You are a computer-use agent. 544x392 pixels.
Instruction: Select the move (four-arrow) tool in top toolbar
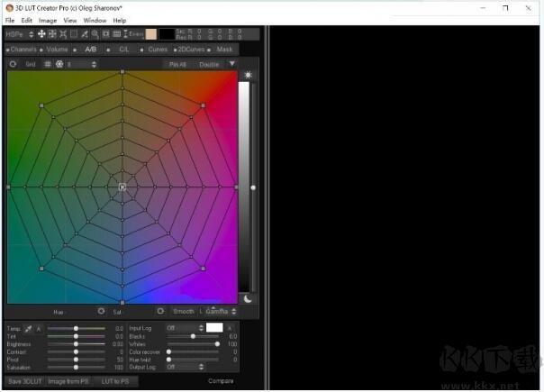tap(41, 34)
